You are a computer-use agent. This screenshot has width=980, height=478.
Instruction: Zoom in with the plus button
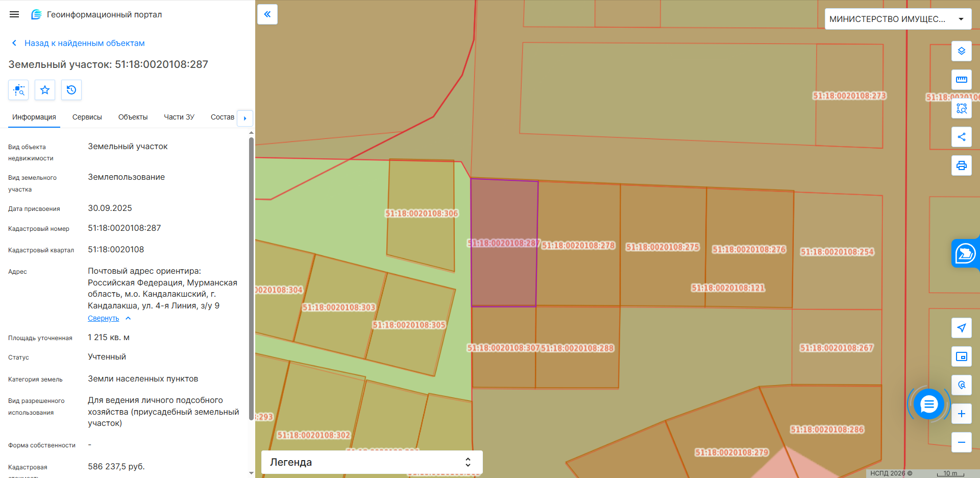tap(962, 414)
